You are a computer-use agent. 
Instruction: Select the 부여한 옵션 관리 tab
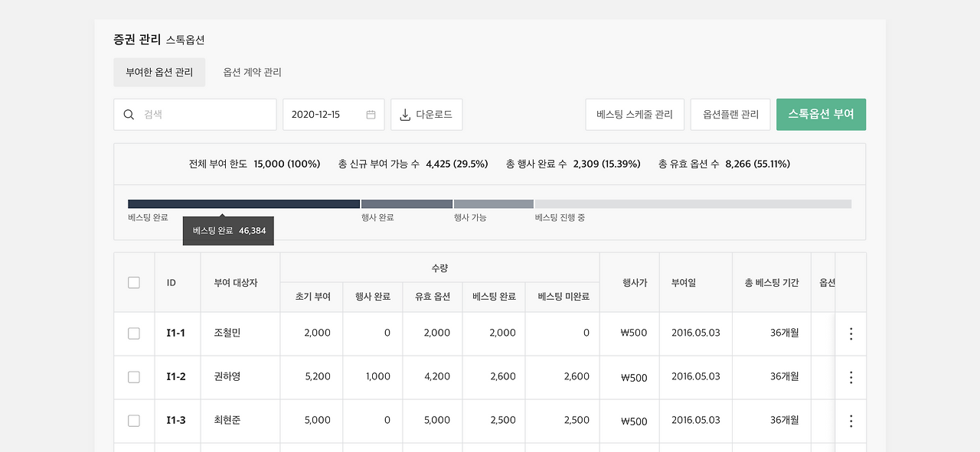click(159, 72)
